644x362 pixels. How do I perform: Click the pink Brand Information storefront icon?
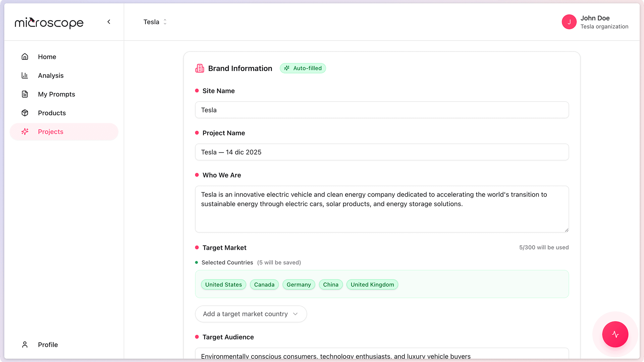coord(200,68)
